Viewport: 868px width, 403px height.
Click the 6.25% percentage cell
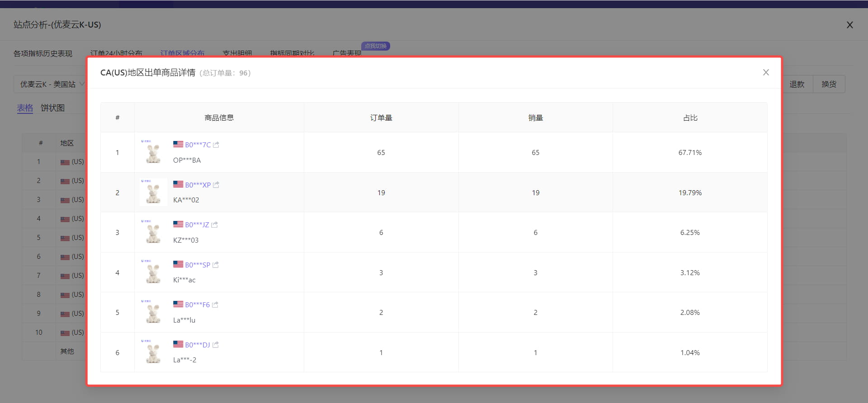[x=690, y=233]
